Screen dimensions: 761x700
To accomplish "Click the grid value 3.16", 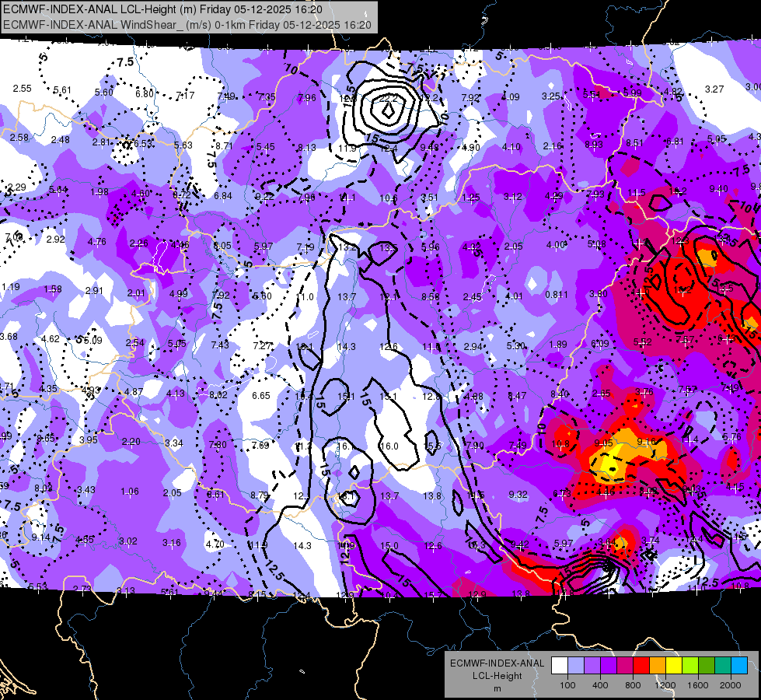I will [x=171, y=543].
